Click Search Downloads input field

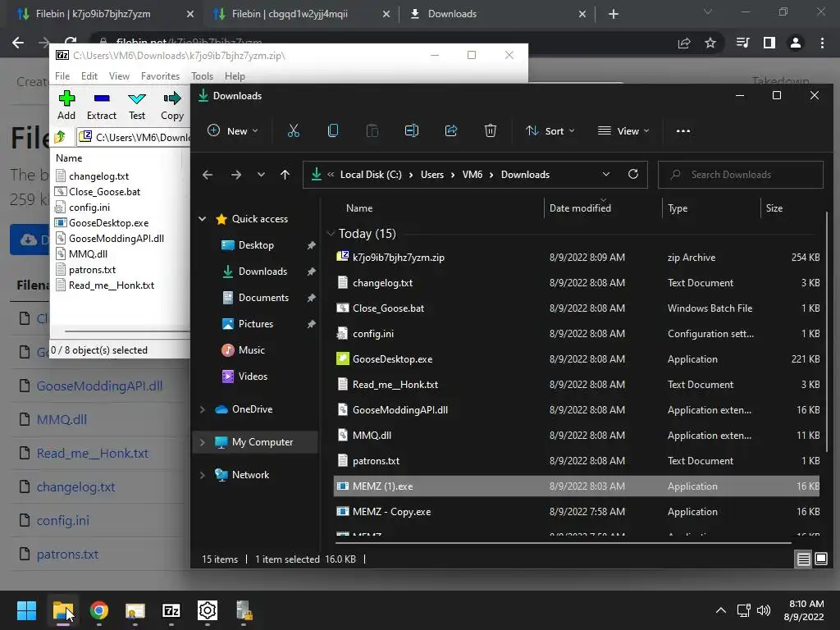coord(741,175)
